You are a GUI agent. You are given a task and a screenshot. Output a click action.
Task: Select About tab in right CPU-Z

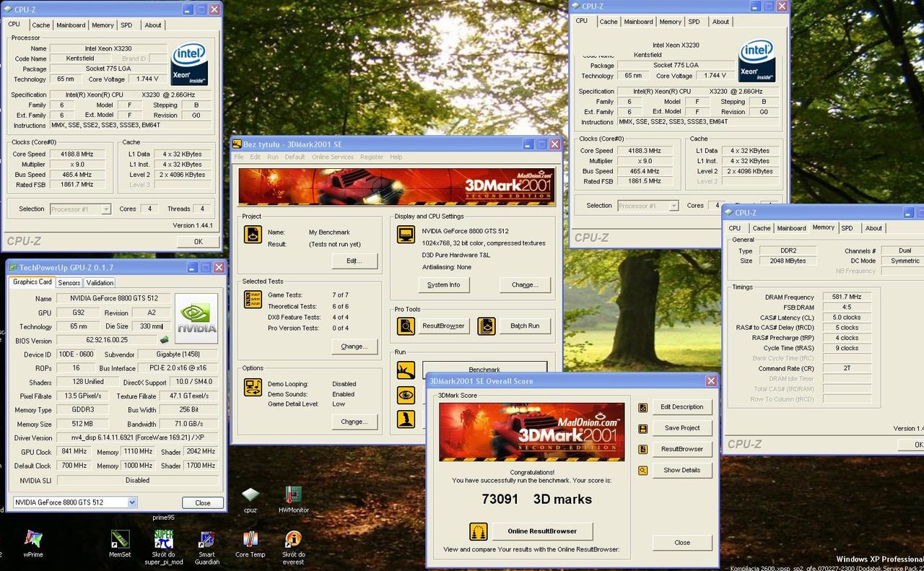[720, 22]
